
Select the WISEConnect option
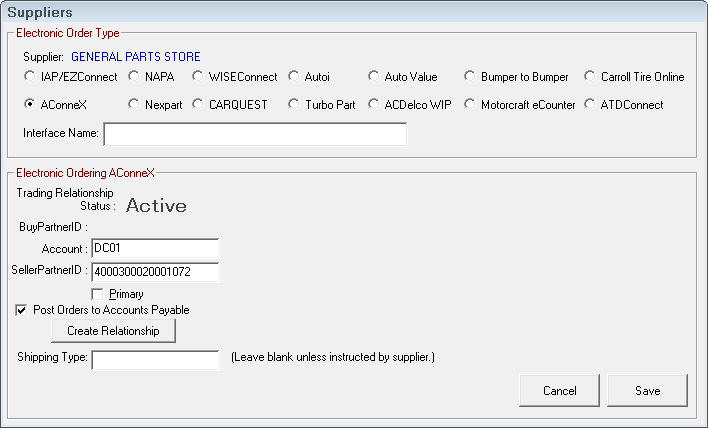[x=199, y=77]
